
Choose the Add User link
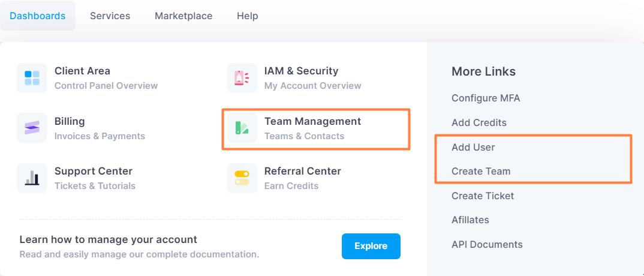[473, 147]
